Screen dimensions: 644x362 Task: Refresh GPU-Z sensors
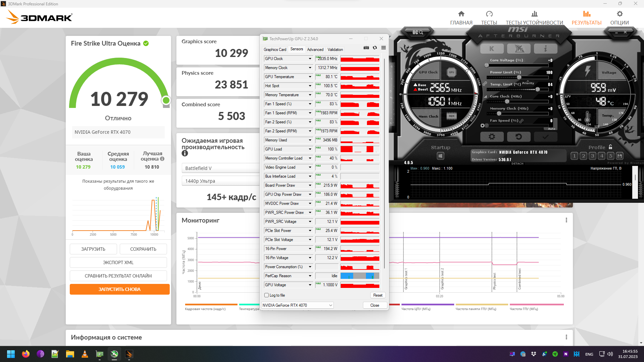375,48
